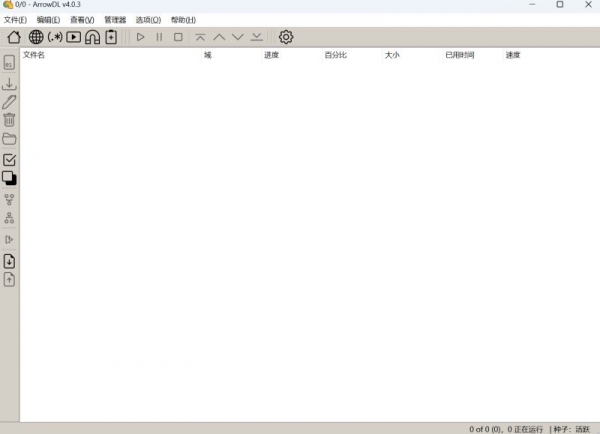Click the ArrowDL app icon in title bar
The height and width of the screenshot is (434, 600).
8,5
